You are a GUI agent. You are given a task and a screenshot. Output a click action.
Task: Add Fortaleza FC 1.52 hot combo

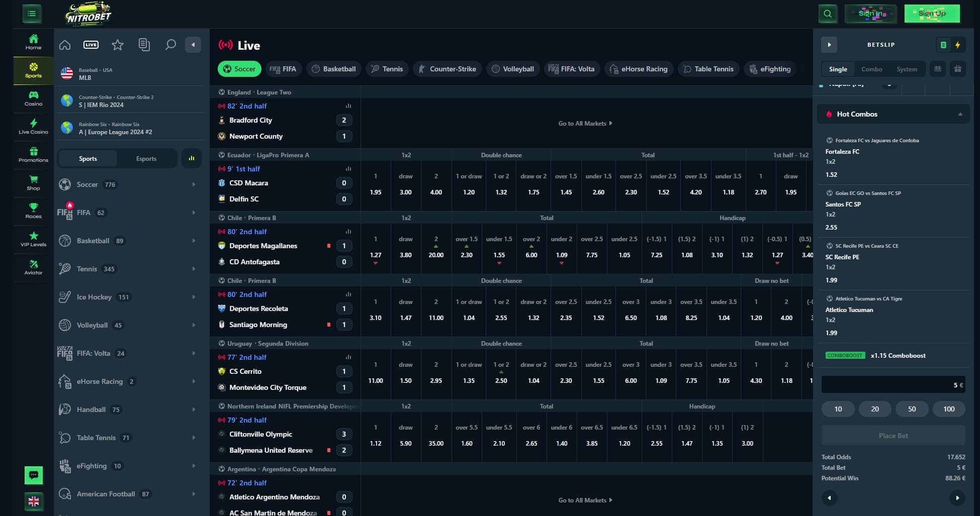[x=893, y=158]
